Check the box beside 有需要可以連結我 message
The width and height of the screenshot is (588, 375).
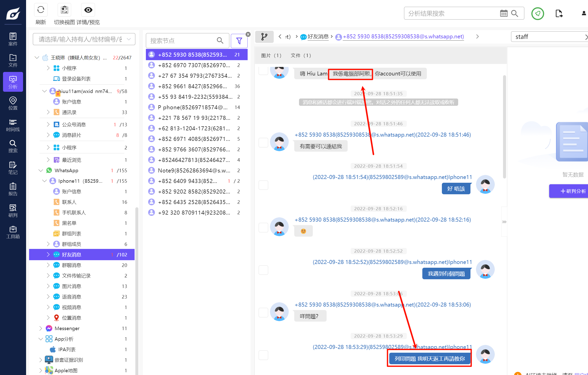[x=263, y=142]
